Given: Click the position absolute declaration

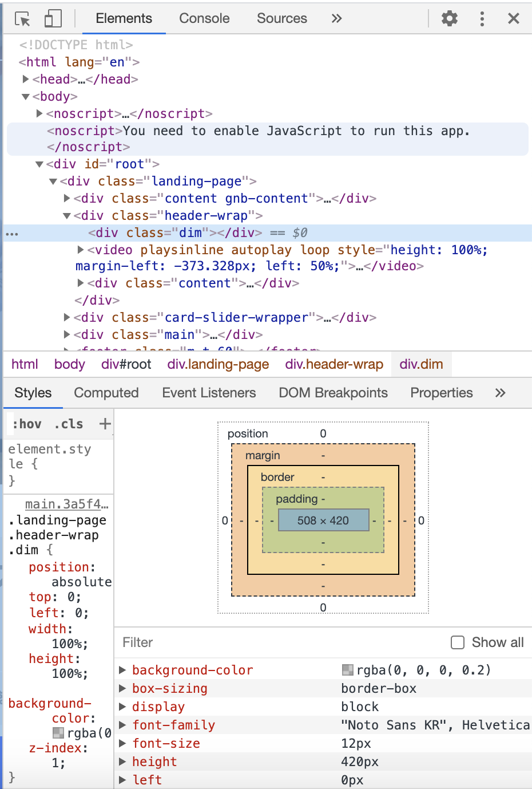Looking at the screenshot, I should point(70,574).
